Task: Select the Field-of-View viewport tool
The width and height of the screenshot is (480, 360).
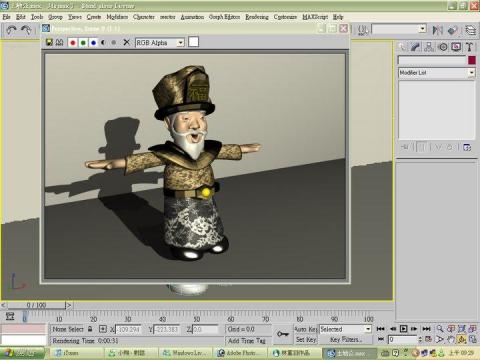Action: (440, 339)
